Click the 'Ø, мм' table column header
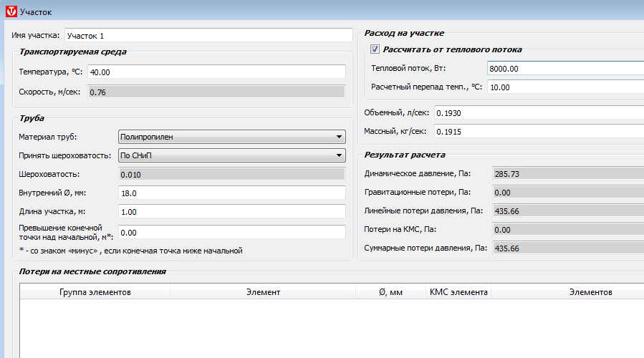 390,292
